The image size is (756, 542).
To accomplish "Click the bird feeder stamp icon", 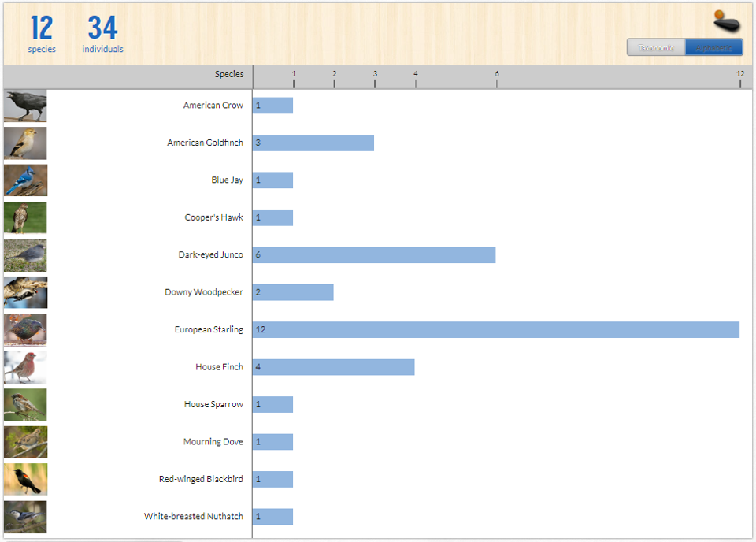I will pyautogui.click(x=726, y=20).
